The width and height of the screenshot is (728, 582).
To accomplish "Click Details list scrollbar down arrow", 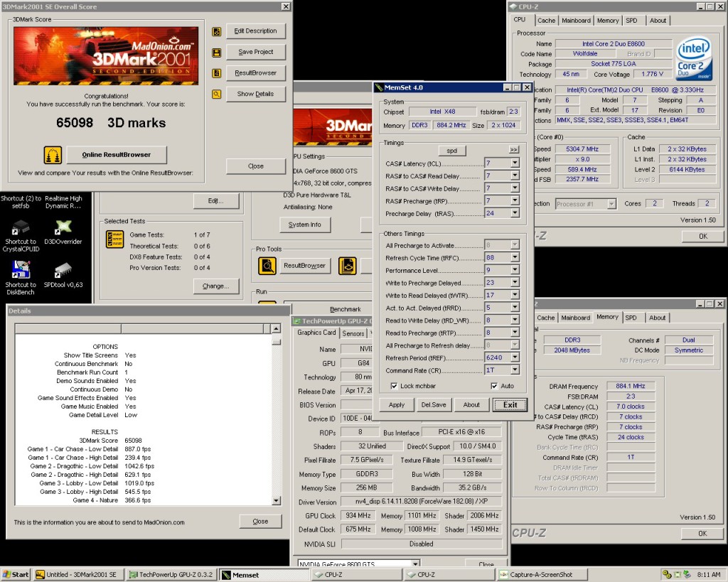I will pyautogui.click(x=277, y=500).
